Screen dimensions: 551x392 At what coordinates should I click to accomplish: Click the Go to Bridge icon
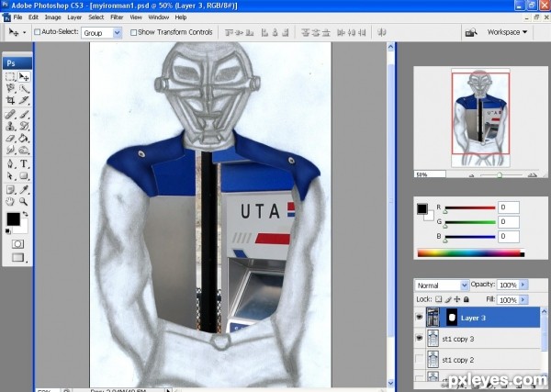(x=471, y=32)
